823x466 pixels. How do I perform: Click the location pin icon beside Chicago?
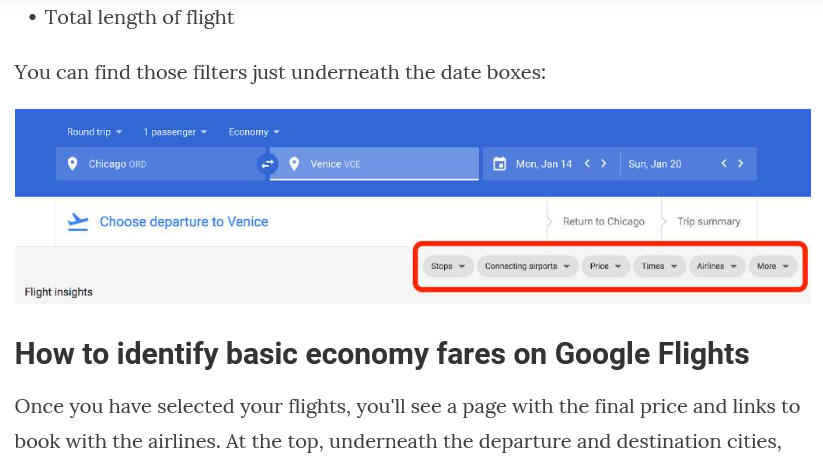pos(73,164)
